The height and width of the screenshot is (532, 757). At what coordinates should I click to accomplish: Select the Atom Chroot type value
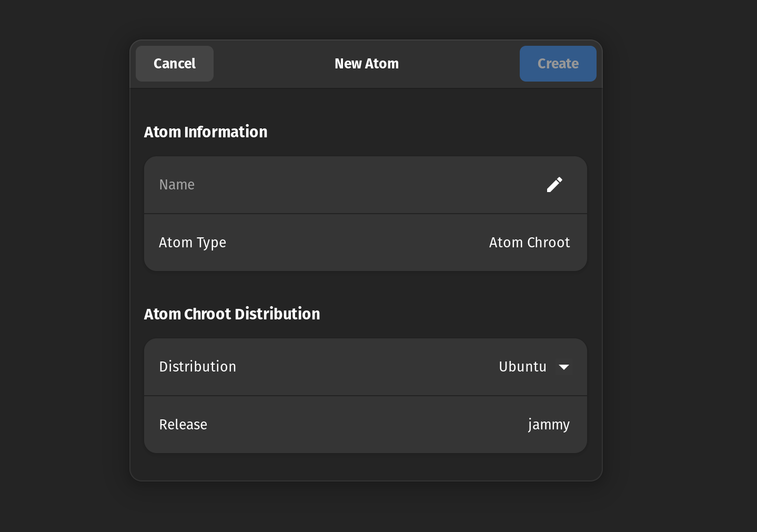[x=529, y=242]
